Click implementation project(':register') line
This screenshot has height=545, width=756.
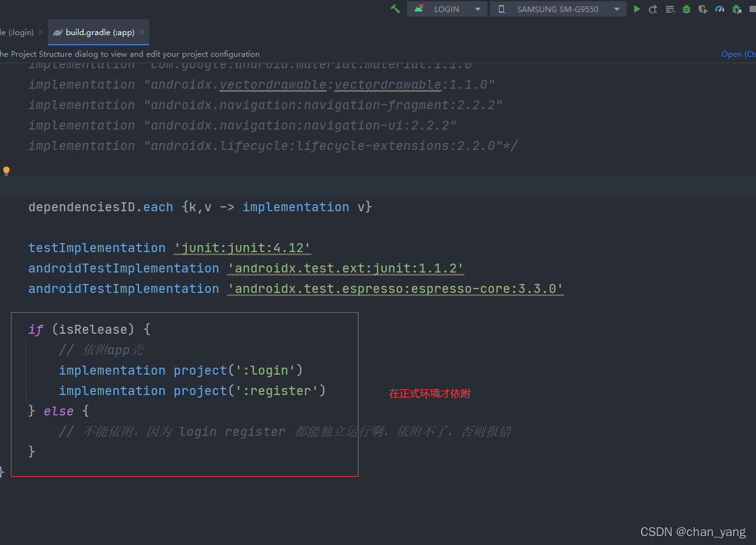193,391
